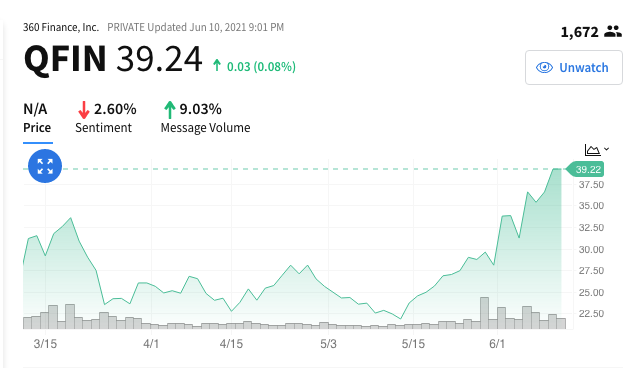Viewport: 631px width, 368px height.
Task: Click the watchers people icon
Action: 613,31
